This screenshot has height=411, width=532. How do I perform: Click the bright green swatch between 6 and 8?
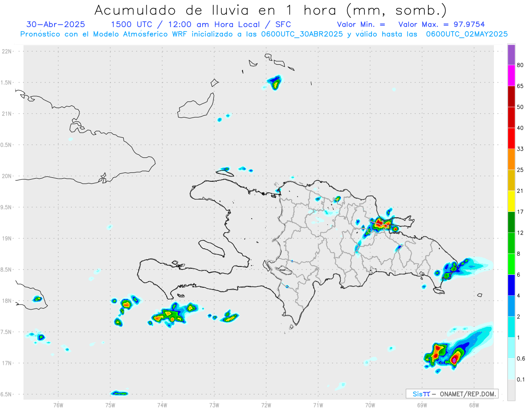click(x=511, y=264)
